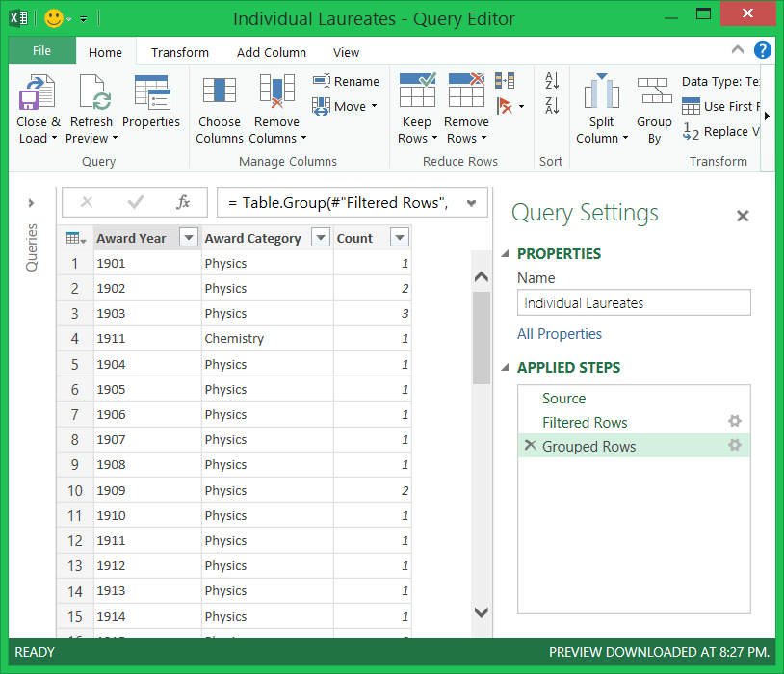Open the Add Column tab

tap(272, 52)
